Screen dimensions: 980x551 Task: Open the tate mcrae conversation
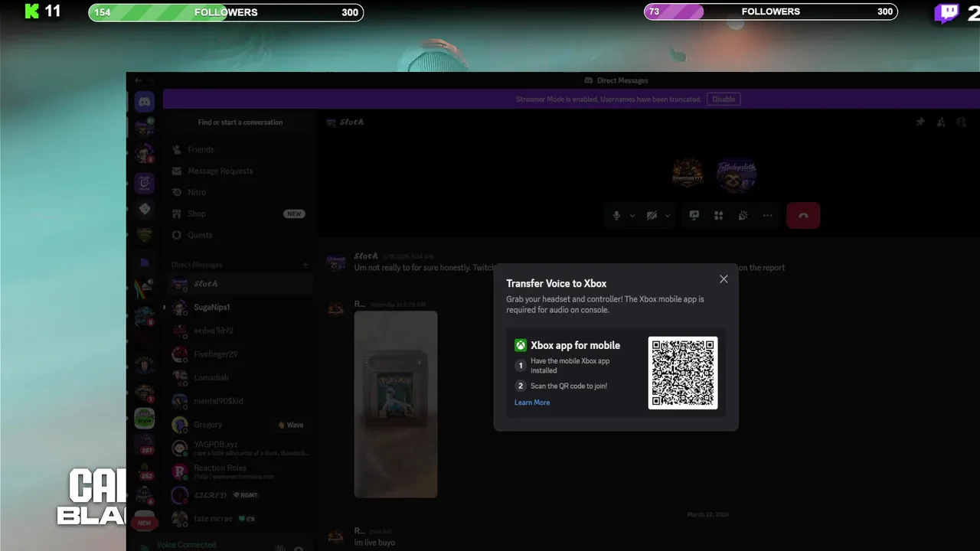coord(240,519)
